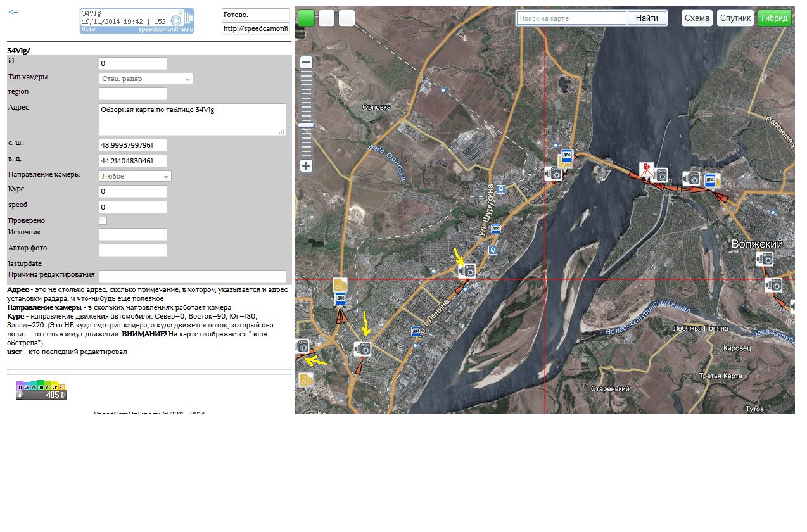Click the rightmost blue ДПС marker
Viewport: 807px width, 532px height.
point(711,180)
